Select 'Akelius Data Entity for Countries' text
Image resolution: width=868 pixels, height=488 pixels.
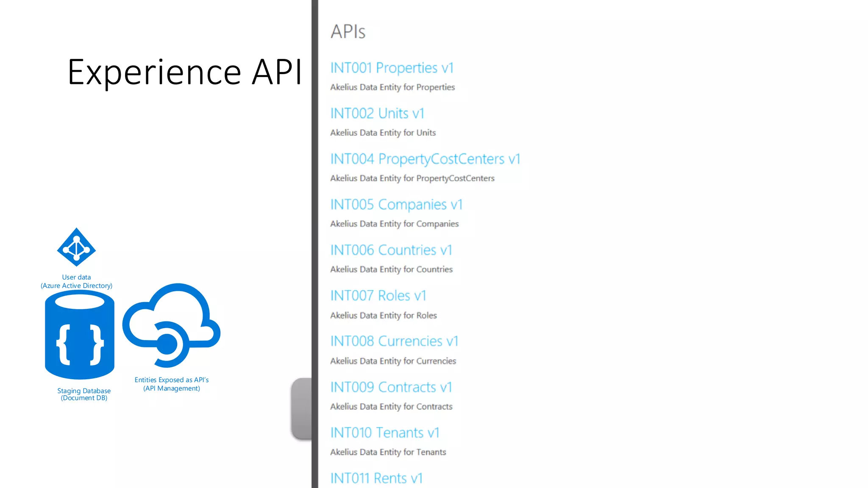click(x=391, y=269)
